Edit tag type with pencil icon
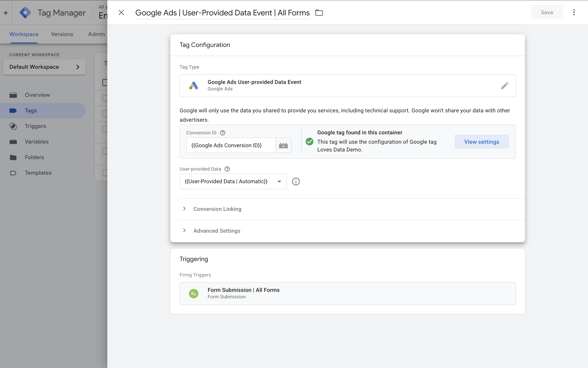The height and width of the screenshot is (368, 588). coord(504,86)
